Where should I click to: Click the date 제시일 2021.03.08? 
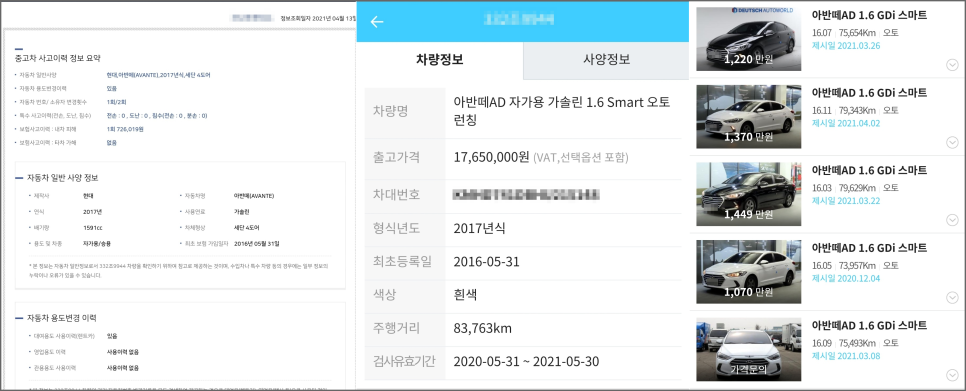[846, 356]
